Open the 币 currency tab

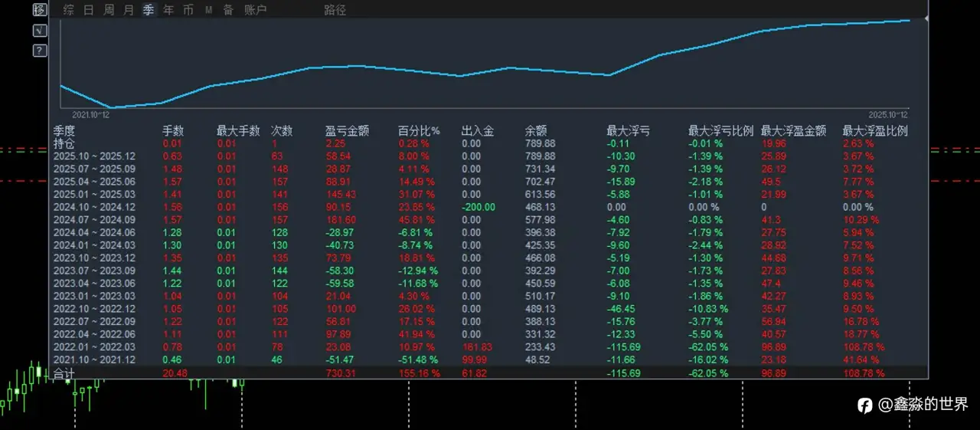188,10
